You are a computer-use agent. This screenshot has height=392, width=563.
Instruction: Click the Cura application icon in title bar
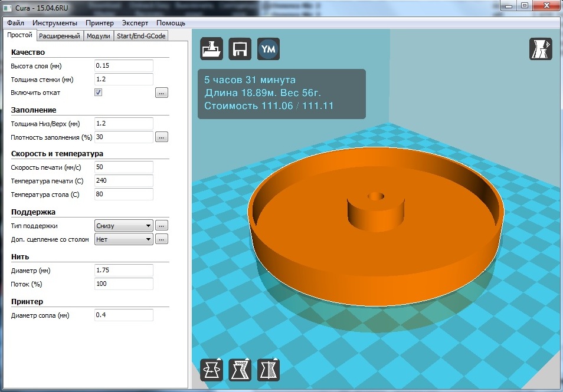click(x=8, y=6)
